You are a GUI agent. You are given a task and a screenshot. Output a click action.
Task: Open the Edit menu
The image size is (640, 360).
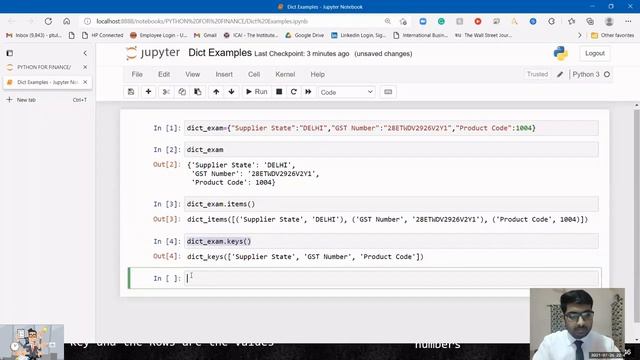click(x=164, y=74)
